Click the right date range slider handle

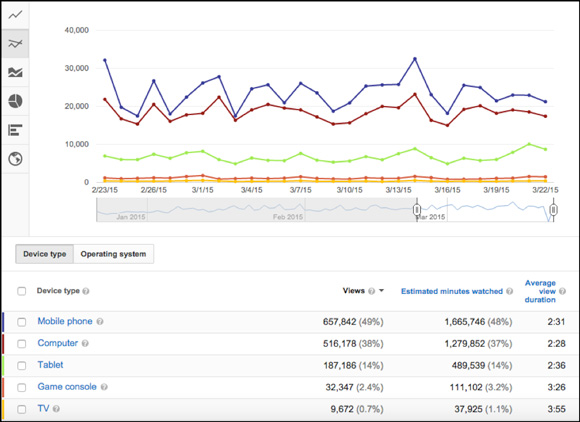tap(553, 210)
